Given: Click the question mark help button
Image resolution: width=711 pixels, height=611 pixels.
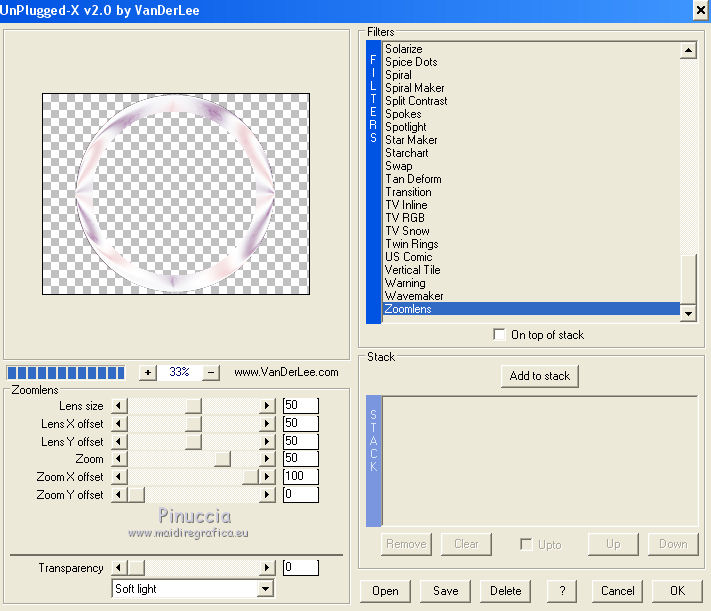Looking at the screenshot, I should (563, 591).
